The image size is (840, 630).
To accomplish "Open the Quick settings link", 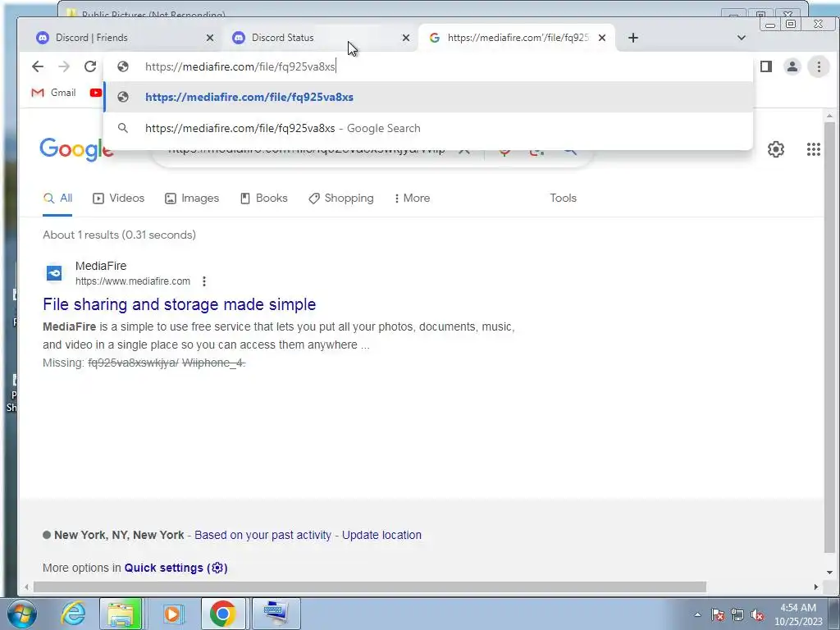I will (x=176, y=568).
